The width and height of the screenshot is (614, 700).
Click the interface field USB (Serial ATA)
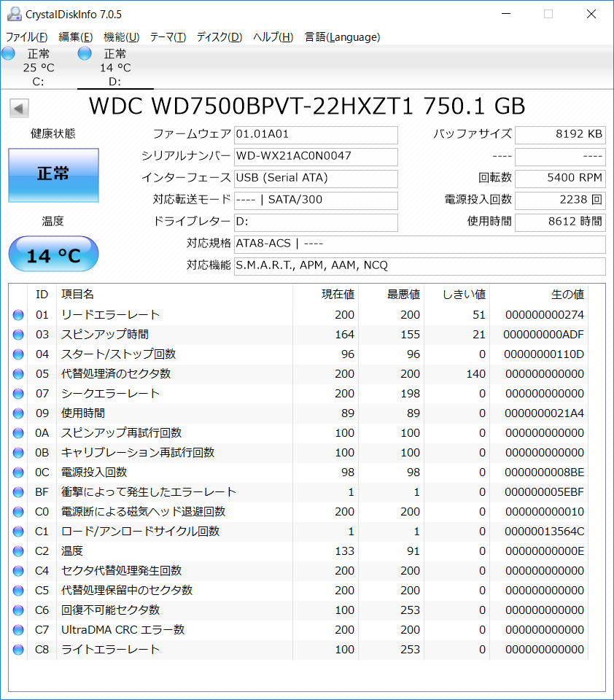pyautogui.click(x=316, y=179)
